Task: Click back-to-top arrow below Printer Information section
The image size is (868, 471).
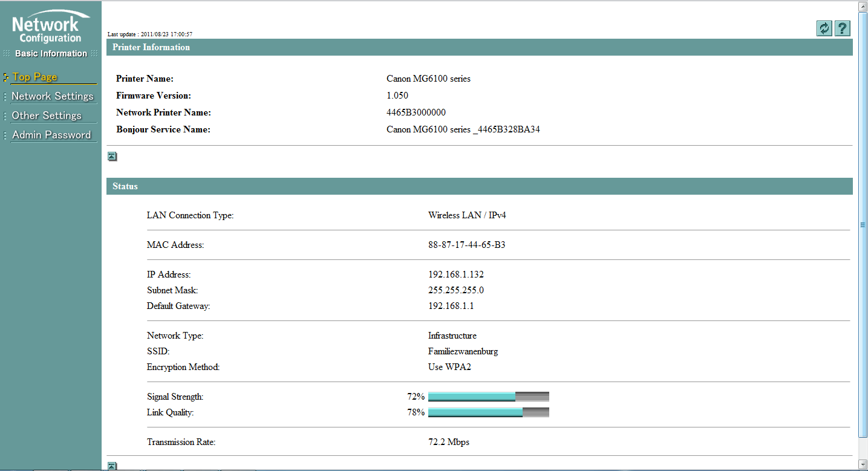Action: click(x=112, y=157)
